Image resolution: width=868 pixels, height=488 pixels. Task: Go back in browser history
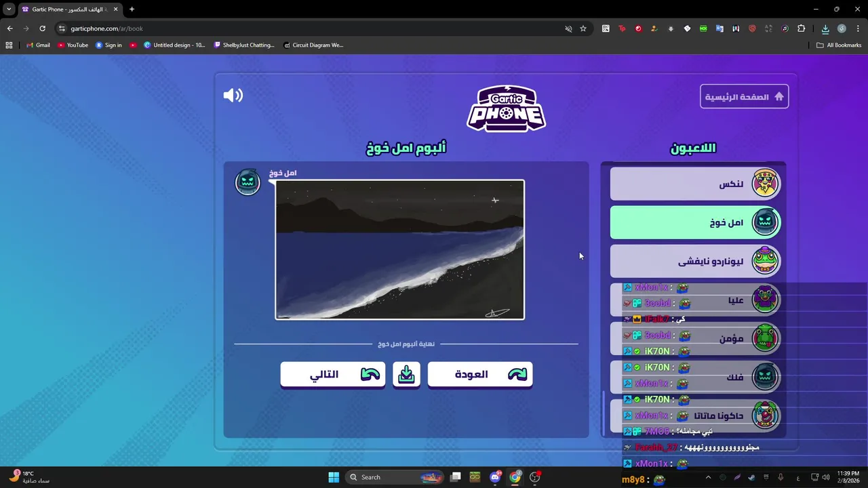point(9,28)
